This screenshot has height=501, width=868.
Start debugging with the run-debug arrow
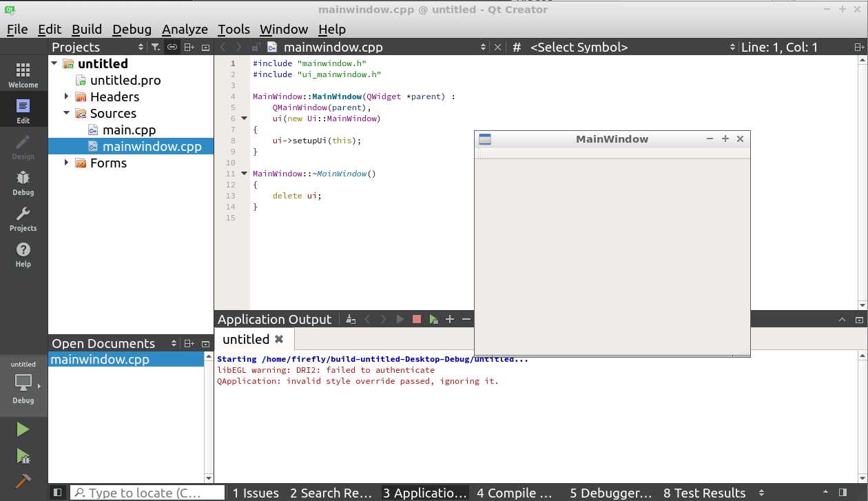pos(23,456)
